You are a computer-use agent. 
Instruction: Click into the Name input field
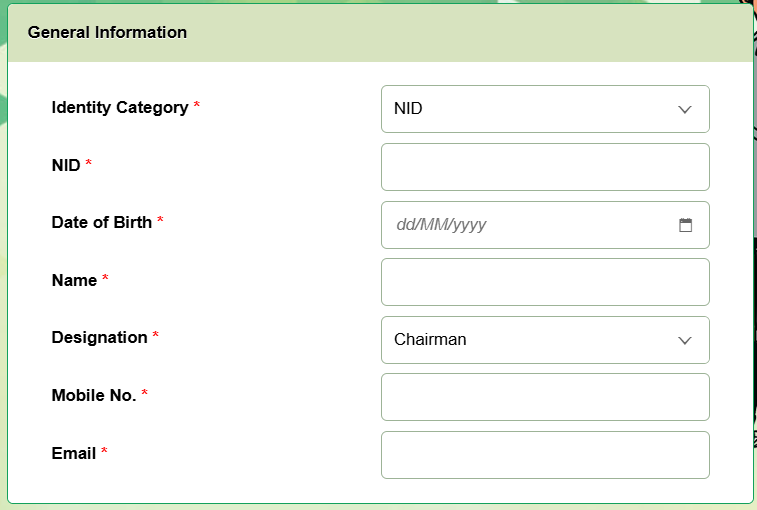point(545,282)
